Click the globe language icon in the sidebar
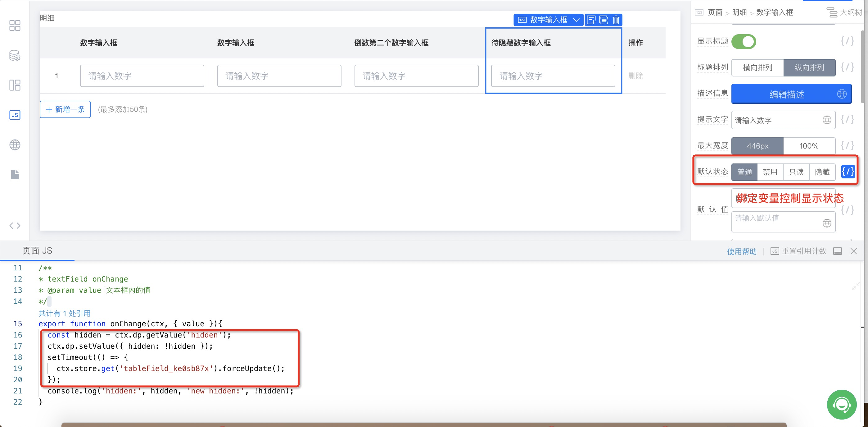 coord(15,145)
